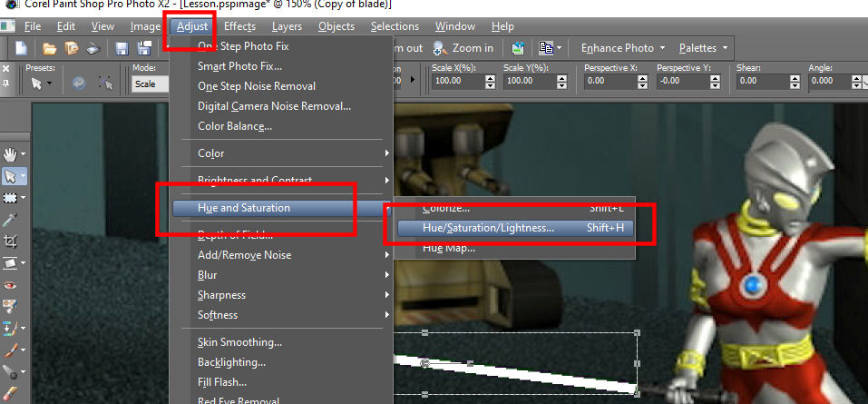Expand the Selection tool flyout arrow
The image size is (868, 404).
point(24,198)
